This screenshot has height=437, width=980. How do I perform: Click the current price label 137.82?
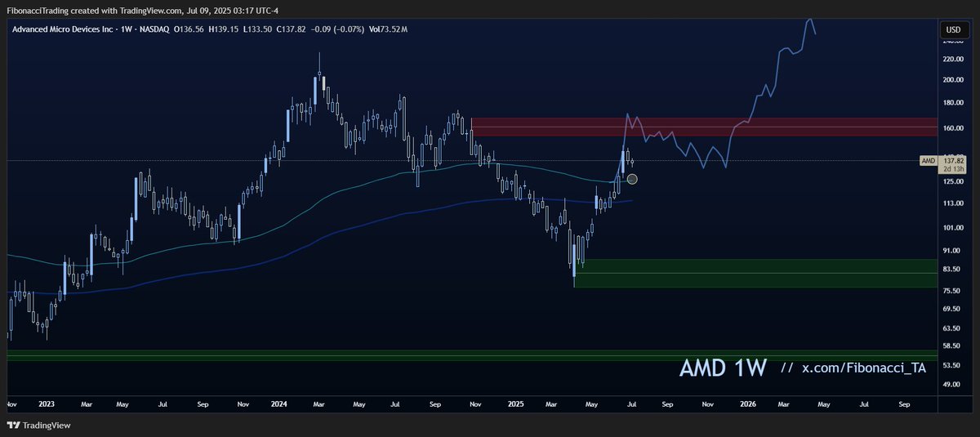953,161
